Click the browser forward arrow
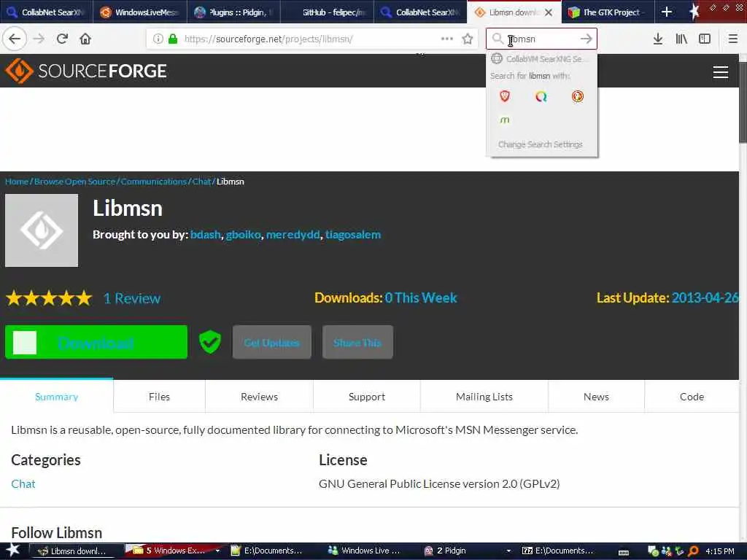This screenshot has height=560, width=747. click(39, 39)
